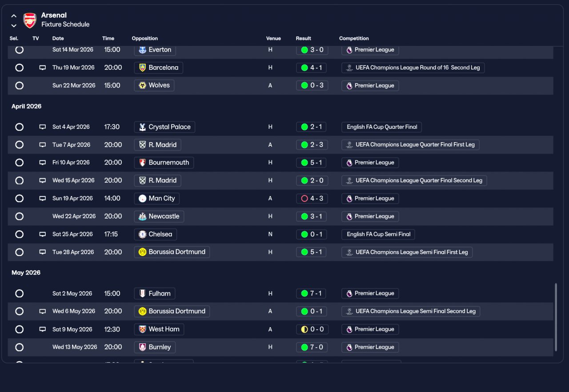Click the TV icon for the West Ham match
The width and height of the screenshot is (569, 392).
[43, 329]
